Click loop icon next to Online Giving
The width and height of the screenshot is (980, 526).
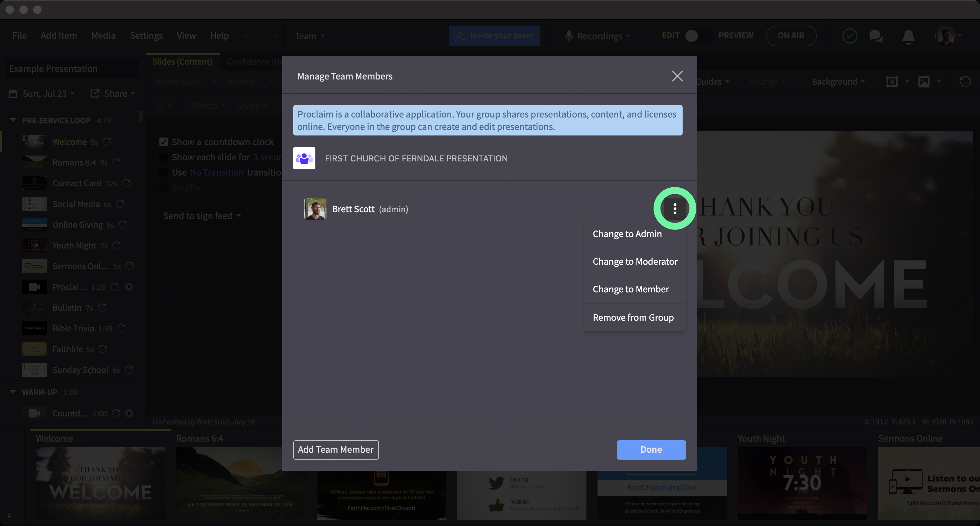pos(122,225)
